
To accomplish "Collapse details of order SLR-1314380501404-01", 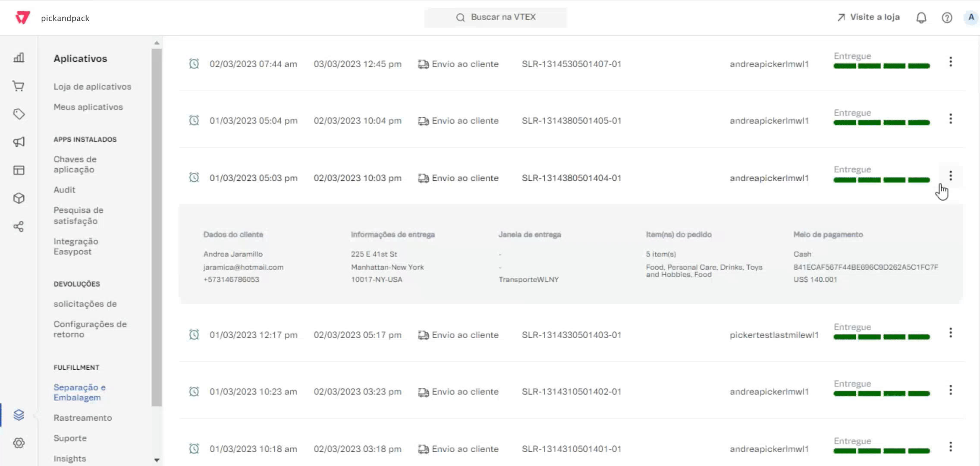I will 950,176.
